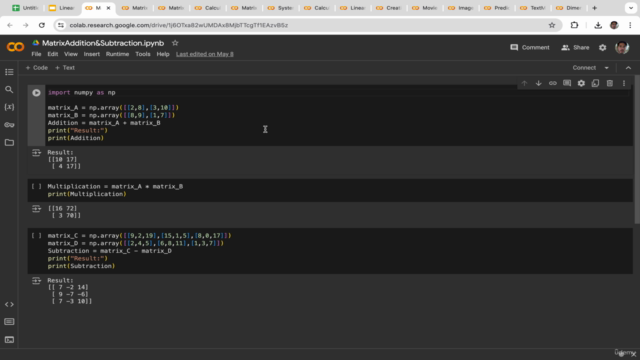The width and height of the screenshot is (640, 360).
Task: Open cell editor settings gear
Action: pos(581,83)
